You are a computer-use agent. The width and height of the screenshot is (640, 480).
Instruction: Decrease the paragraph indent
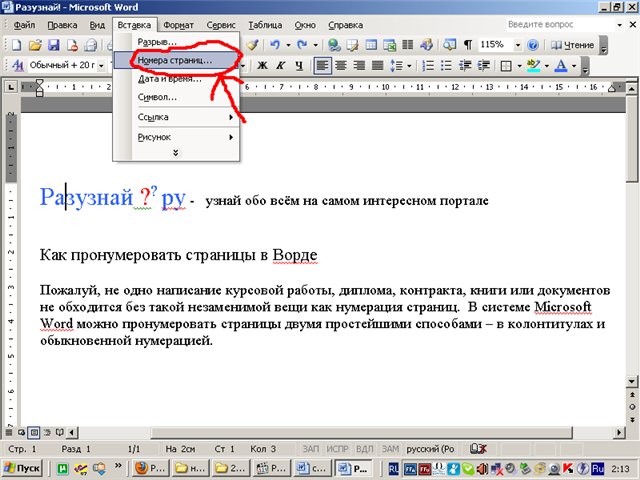[x=464, y=65]
